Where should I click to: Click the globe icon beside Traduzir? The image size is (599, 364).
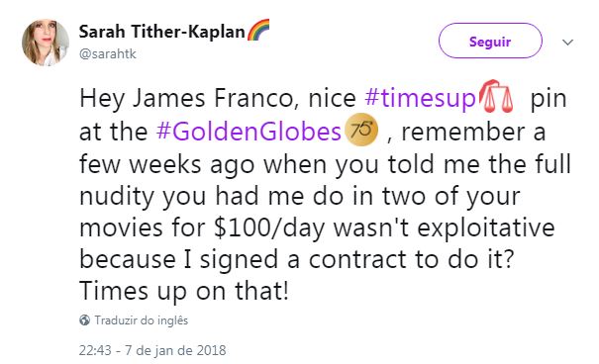click(85, 320)
